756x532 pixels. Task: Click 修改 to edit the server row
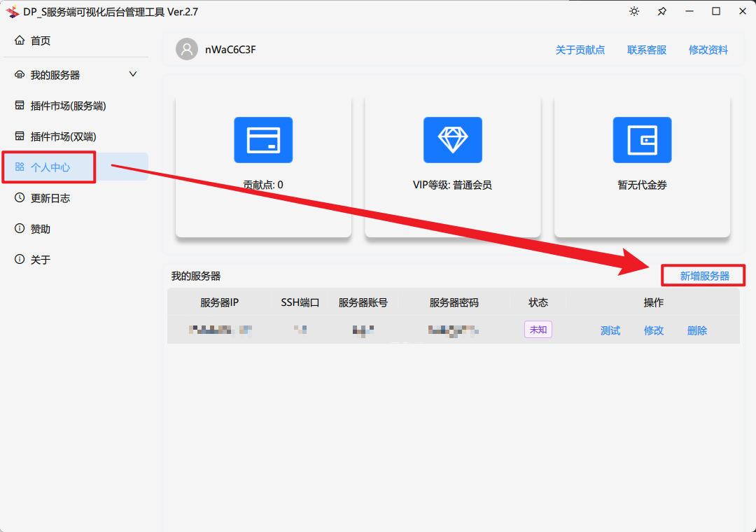pyautogui.click(x=654, y=330)
